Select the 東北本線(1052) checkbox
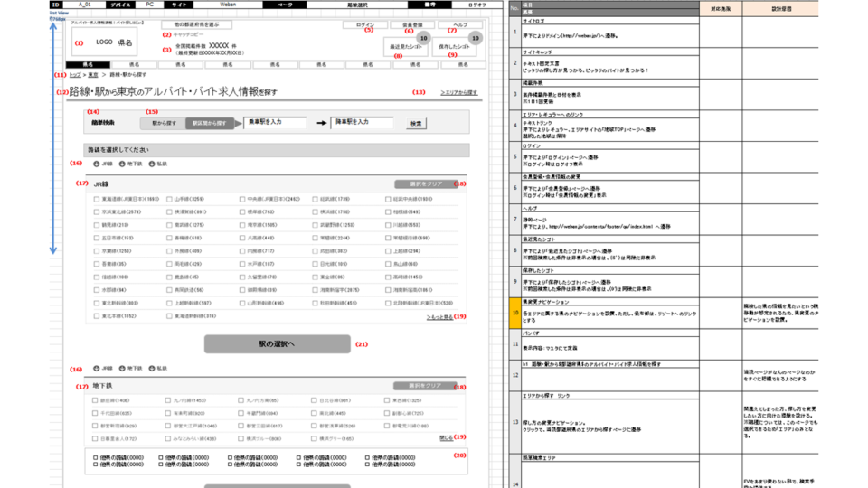The image size is (868, 488). pyautogui.click(x=97, y=316)
